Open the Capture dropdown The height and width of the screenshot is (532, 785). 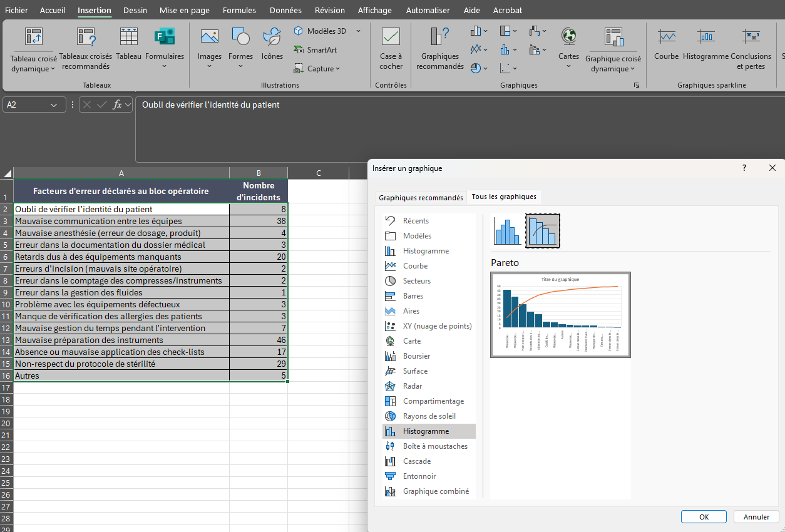click(323, 69)
